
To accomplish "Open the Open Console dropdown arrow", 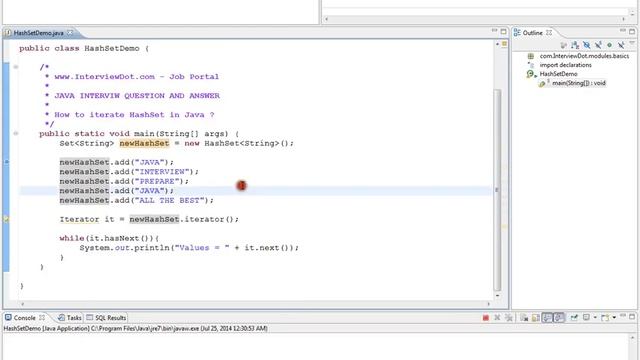I will 614,318.
